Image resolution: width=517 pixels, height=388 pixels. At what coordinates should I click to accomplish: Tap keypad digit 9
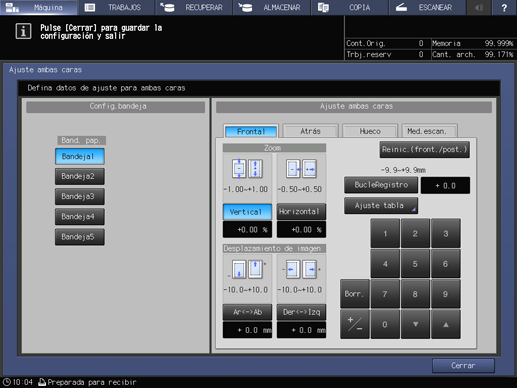click(446, 294)
